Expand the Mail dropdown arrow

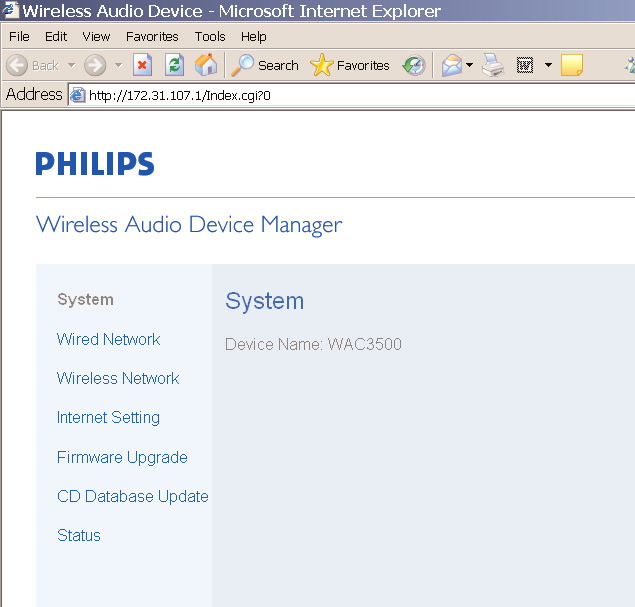coord(469,65)
